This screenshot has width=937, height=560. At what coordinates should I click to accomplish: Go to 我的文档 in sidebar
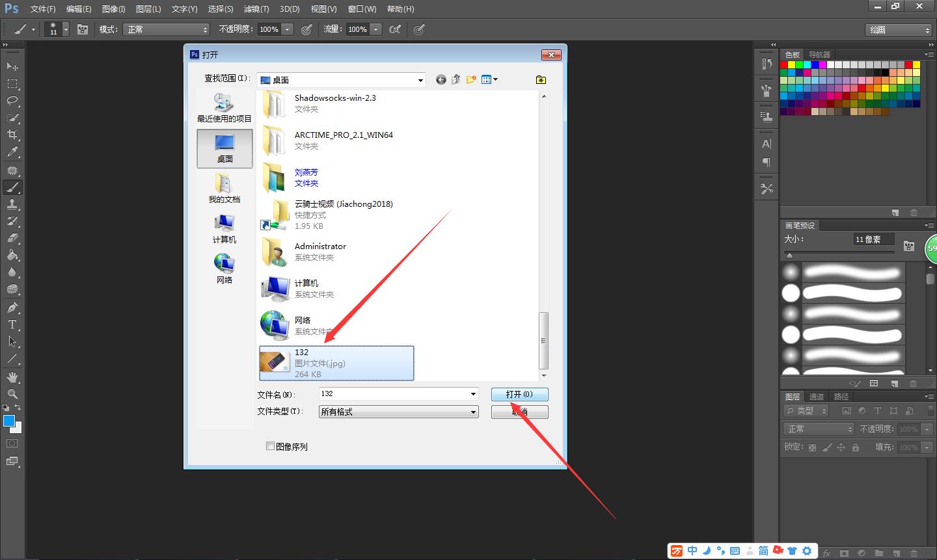click(224, 189)
